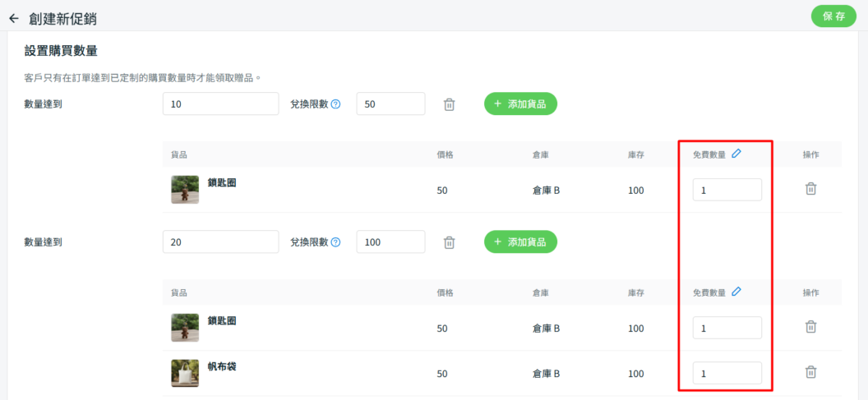Click the 帆布袋 product thumbnail
This screenshot has height=400, width=868.
[185, 373]
